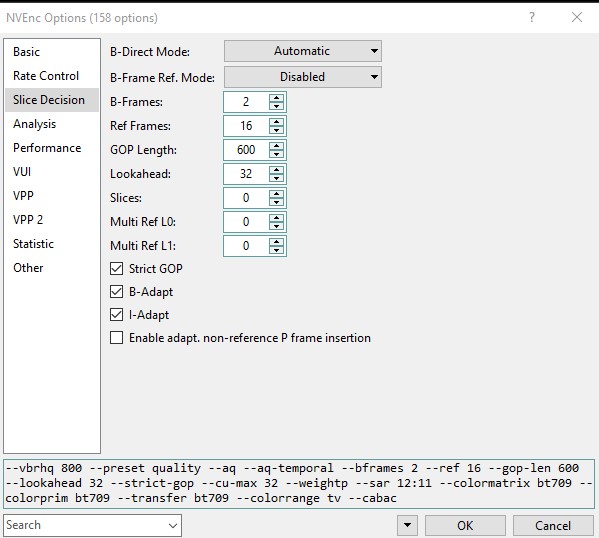This screenshot has height=538, width=599.
Task: Decrease Multi Ref L0 with down arrow
Action: pyautogui.click(x=276, y=226)
